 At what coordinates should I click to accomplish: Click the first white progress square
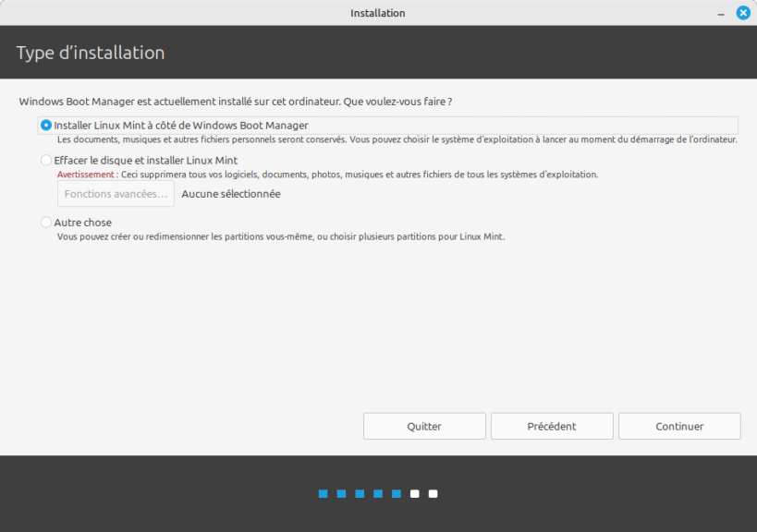click(x=415, y=494)
